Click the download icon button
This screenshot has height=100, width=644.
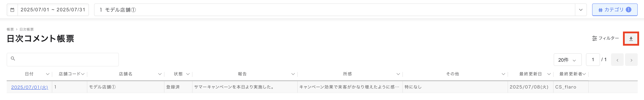point(631,39)
